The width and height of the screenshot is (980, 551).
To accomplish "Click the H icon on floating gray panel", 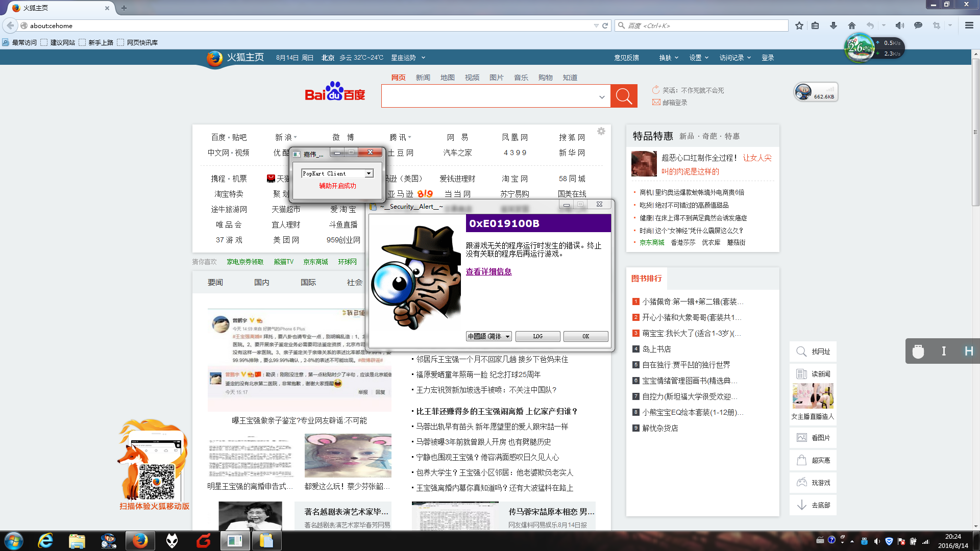I will click(969, 351).
